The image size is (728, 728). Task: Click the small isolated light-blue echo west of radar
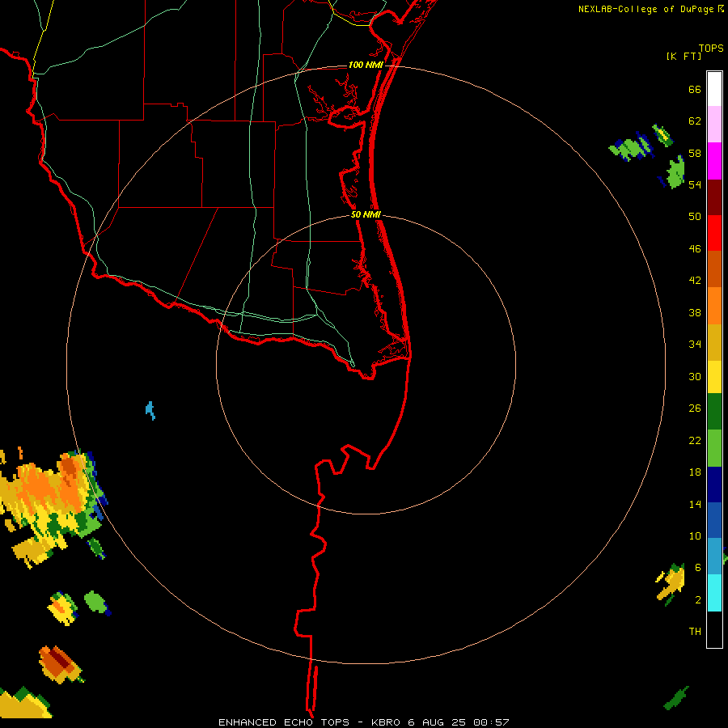[x=150, y=410]
